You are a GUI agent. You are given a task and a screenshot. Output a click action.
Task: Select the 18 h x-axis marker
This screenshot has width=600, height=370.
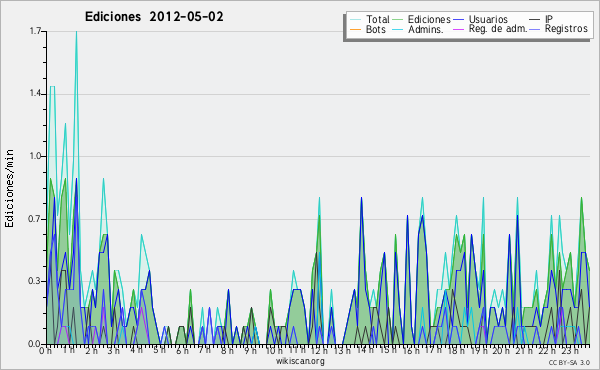pyautogui.click(x=457, y=350)
